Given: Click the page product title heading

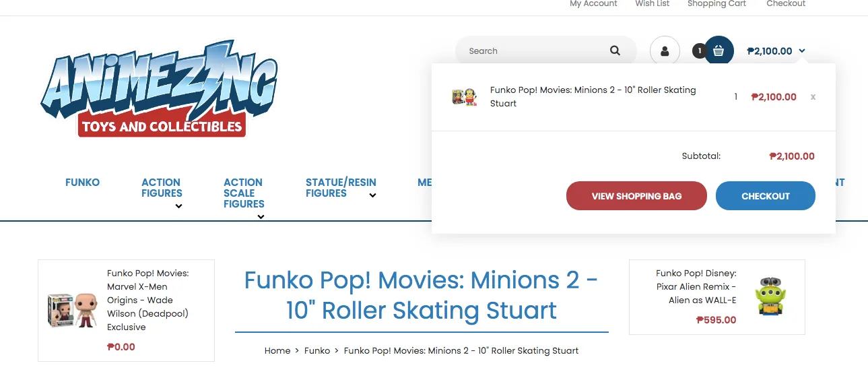Looking at the screenshot, I should click(422, 295).
